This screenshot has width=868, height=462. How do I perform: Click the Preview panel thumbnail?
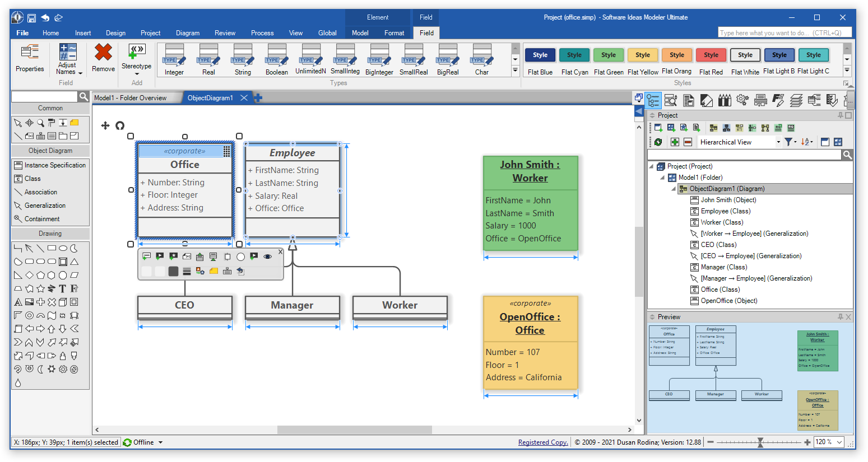click(750, 378)
